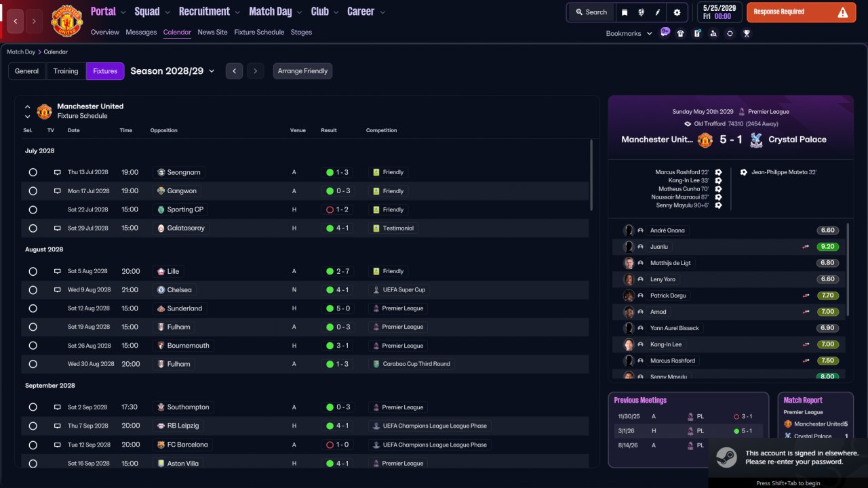Go back with the left arrow navigation button

pos(16,21)
